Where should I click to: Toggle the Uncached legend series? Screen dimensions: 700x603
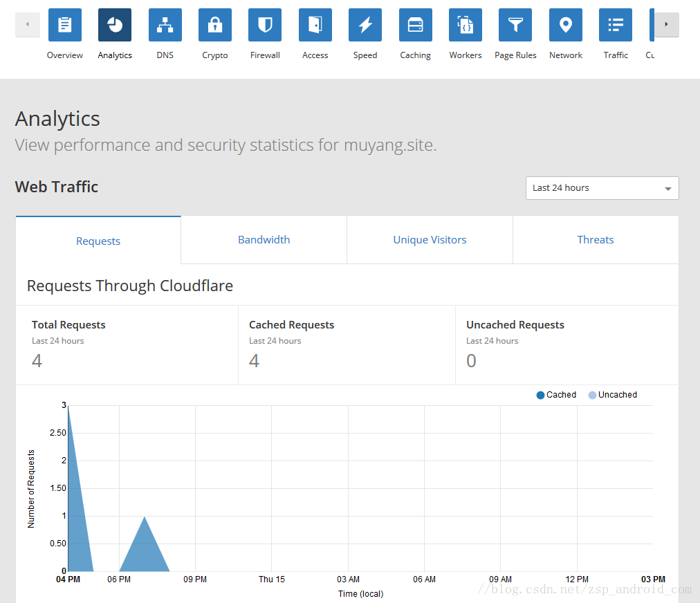pyautogui.click(x=613, y=395)
